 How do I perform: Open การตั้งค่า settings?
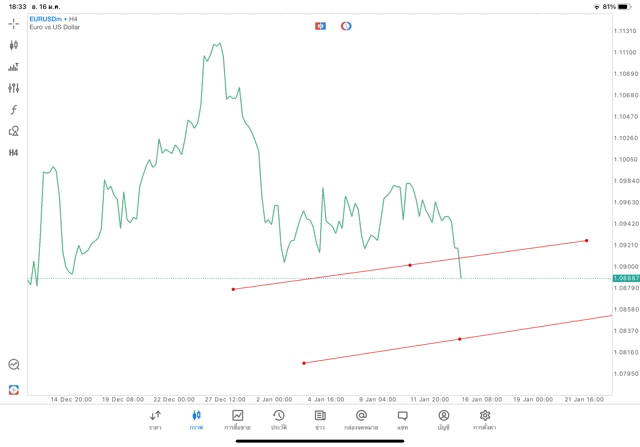click(485, 420)
